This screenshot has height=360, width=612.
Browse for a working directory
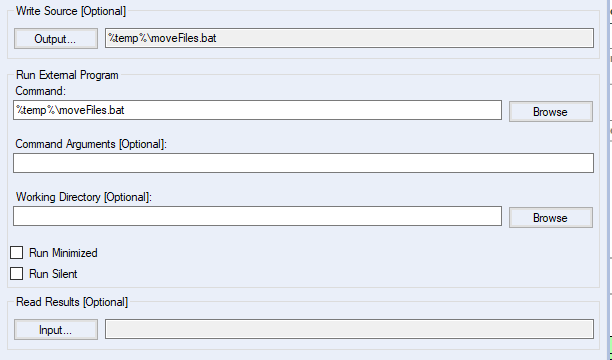[551, 217]
